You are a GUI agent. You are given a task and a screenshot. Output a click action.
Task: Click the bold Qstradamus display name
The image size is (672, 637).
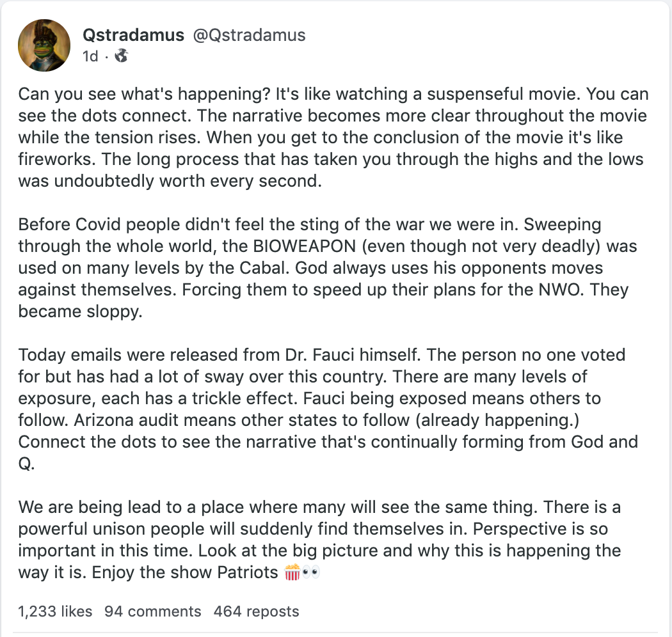(x=133, y=35)
